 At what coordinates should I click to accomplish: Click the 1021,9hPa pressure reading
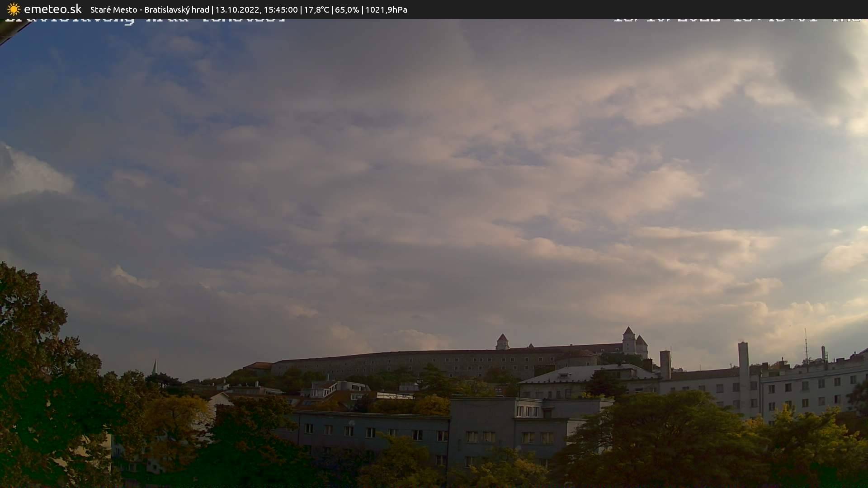click(x=386, y=9)
